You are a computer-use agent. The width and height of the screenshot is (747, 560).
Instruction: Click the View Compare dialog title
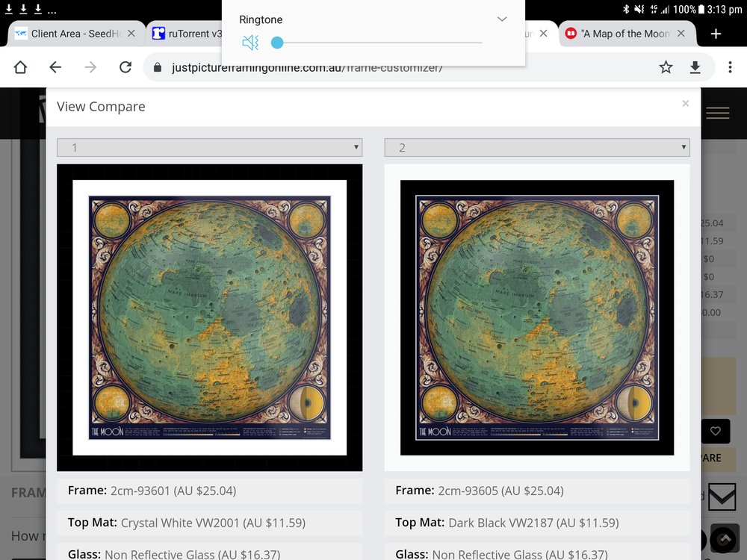click(x=101, y=106)
